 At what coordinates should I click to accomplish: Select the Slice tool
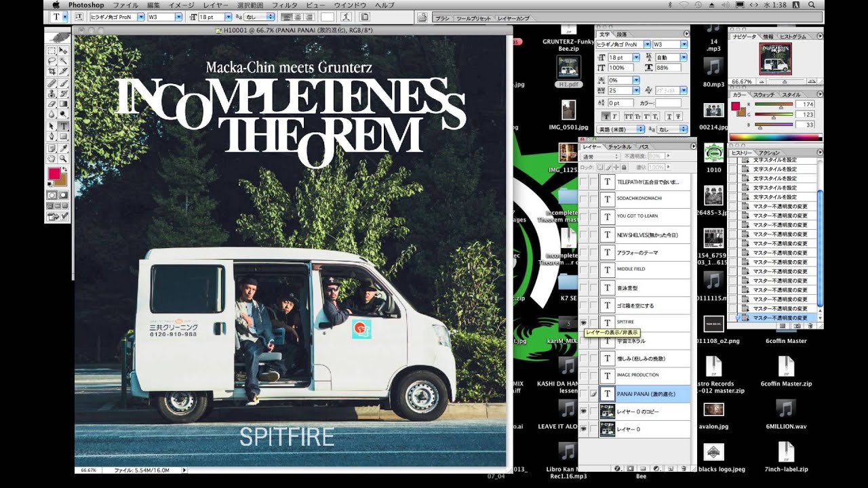(63, 70)
